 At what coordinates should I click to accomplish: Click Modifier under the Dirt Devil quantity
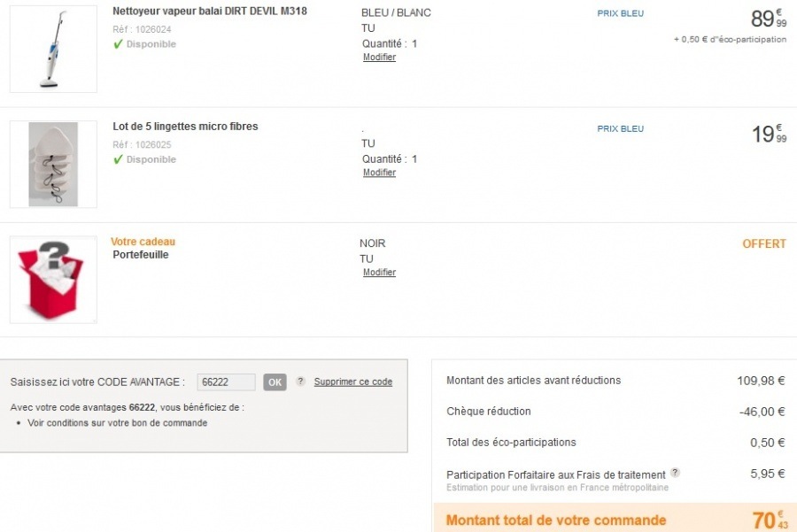click(379, 58)
